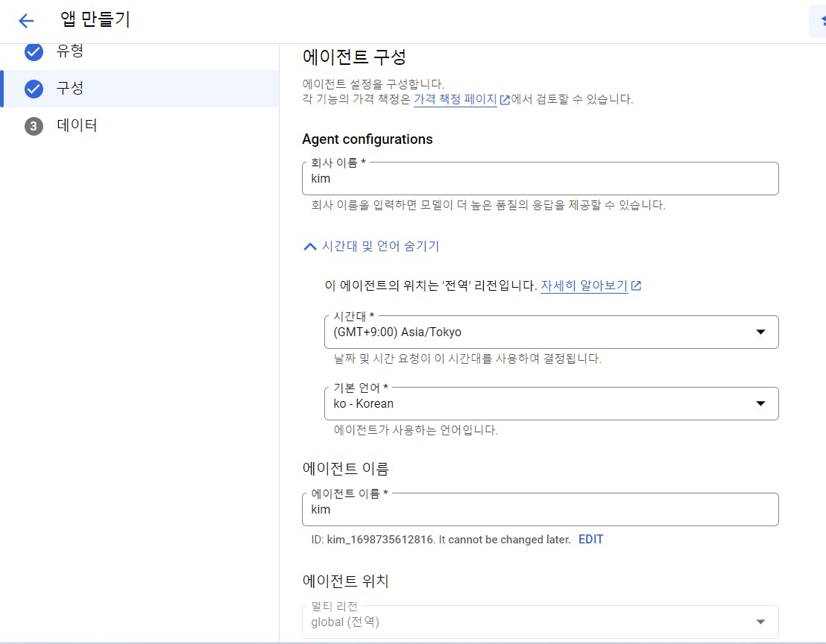Open the 기본 언어 dropdown
The height and width of the screenshot is (644, 826).
551,403
